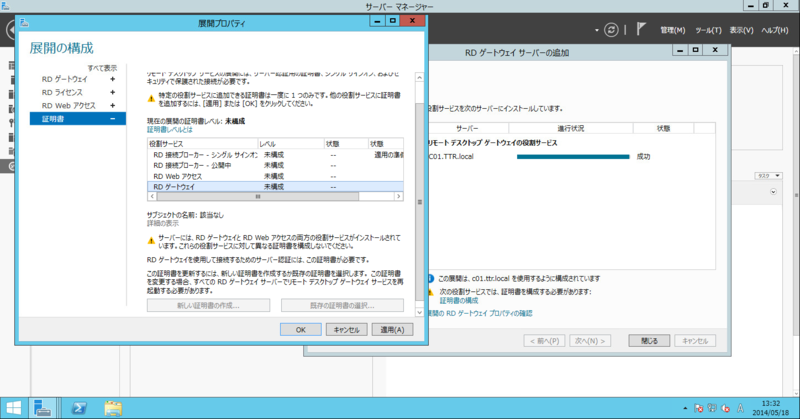Select the RD ゲートウェイ table row
This screenshot has width=800, height=419.
(276, 187)
